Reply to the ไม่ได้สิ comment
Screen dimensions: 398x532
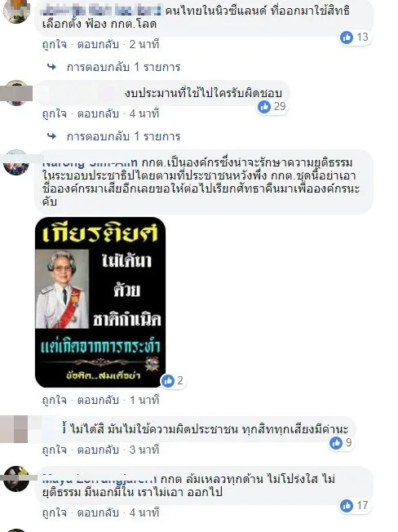[x=98, y=450]
